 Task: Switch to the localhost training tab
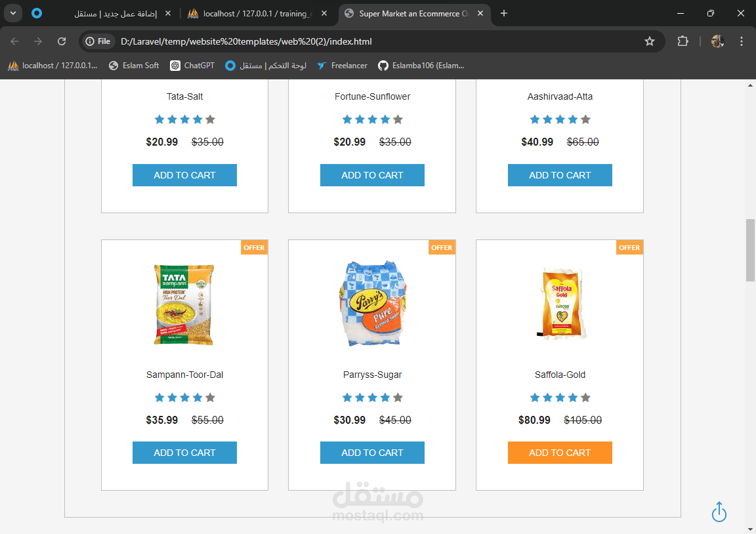(x=258, y=14)
